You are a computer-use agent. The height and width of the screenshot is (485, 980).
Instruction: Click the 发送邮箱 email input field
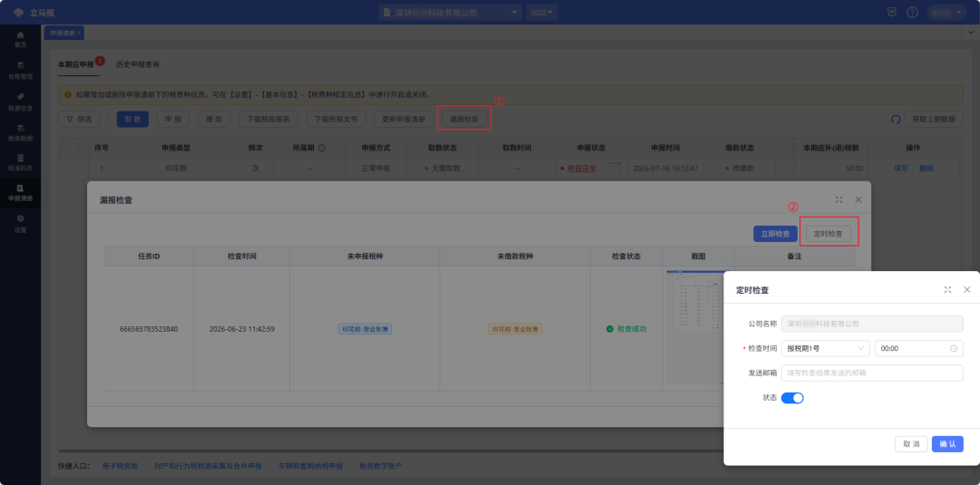coord(872,373)
